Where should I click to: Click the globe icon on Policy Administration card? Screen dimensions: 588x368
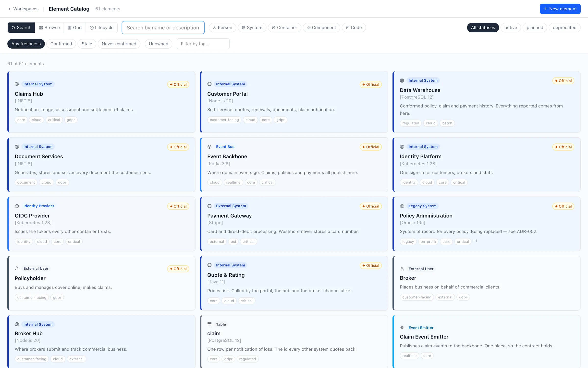[402, 206]
